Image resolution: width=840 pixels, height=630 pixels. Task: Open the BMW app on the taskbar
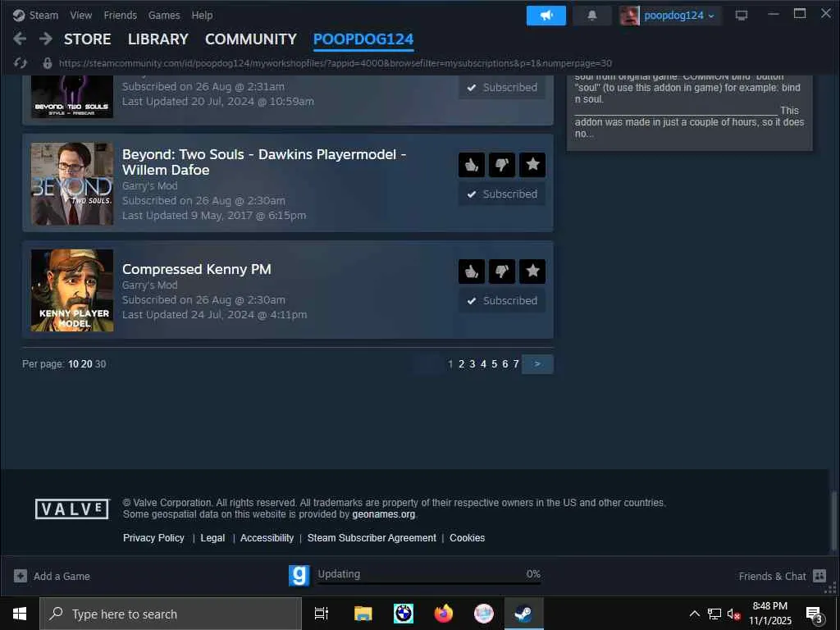tap(404, 614)
